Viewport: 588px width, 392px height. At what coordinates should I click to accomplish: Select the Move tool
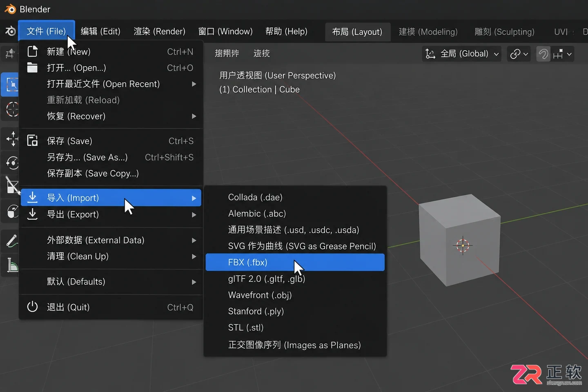12,139
